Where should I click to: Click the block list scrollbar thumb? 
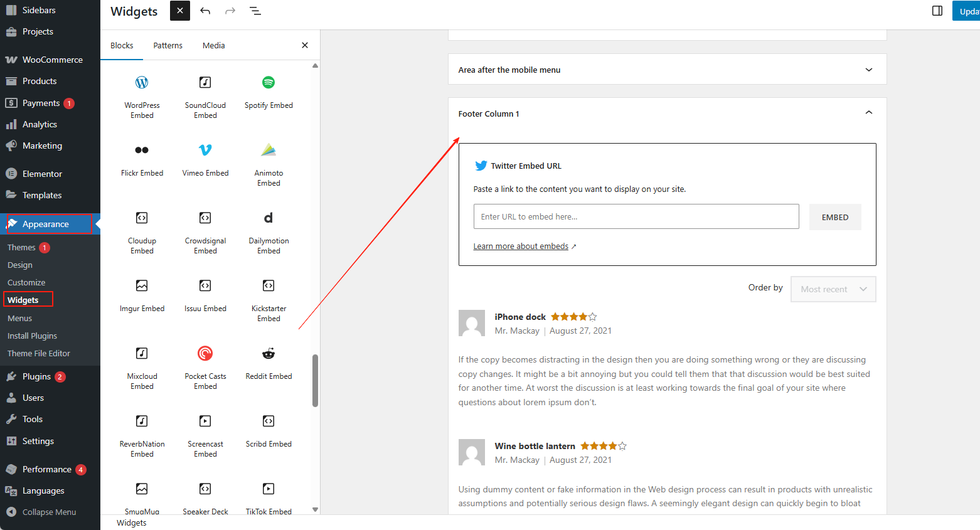[x=315, y=381]
